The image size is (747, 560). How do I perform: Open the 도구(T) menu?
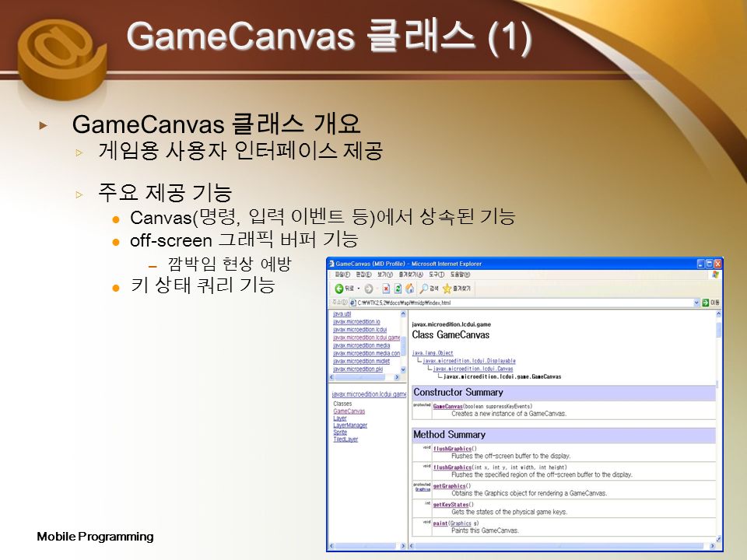(437, 275)
